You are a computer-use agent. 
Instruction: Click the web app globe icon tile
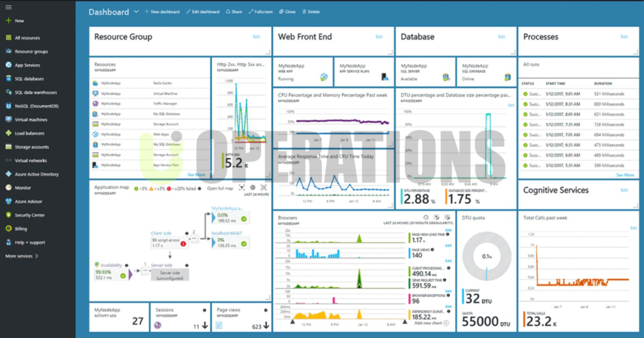(324, 77)
